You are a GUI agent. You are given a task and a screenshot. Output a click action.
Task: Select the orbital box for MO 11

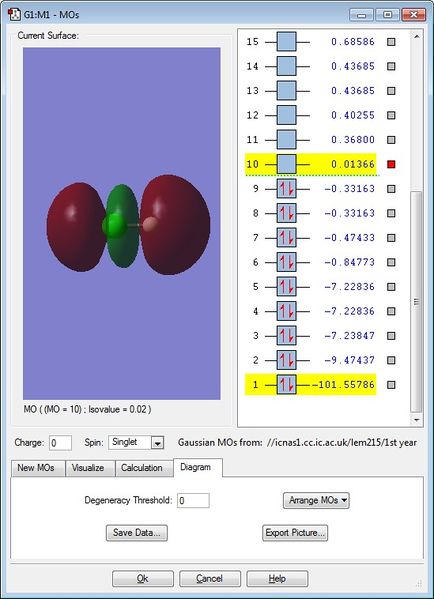287,139
